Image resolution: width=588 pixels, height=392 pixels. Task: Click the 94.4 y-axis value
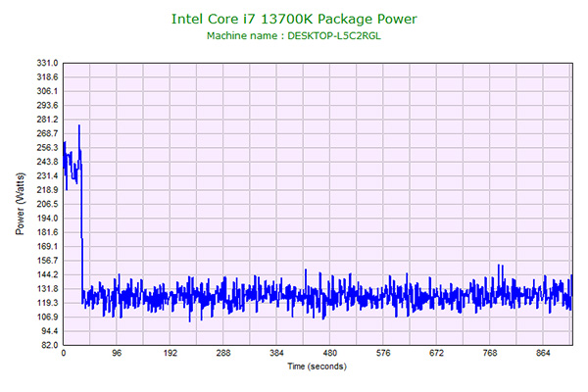tap(49, 331)
